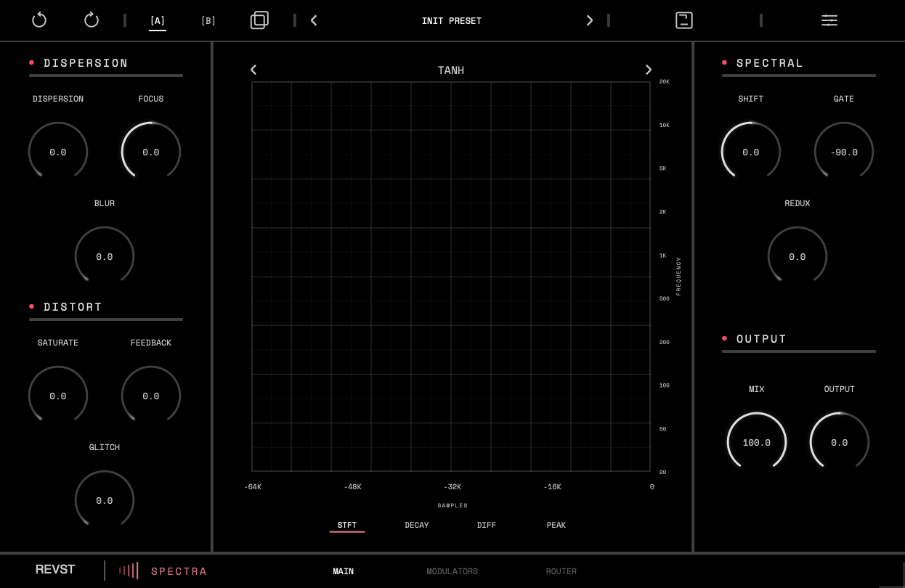Screen dimensions: 905x588
Task: Click the redo arrow icon
Action: (92, 20)
